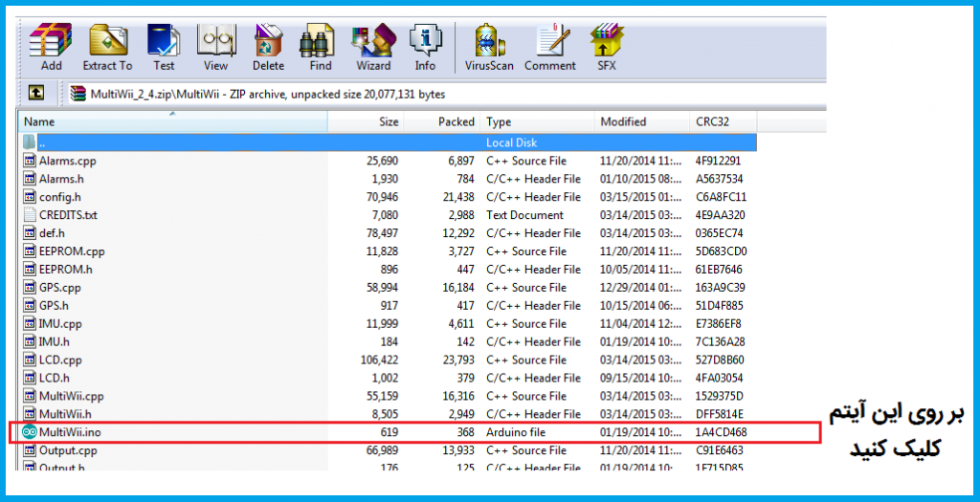The width and height of the screenshot is (980, 502).
Task: Click the file icon of Output.cpp
Action: pos(30,450)
